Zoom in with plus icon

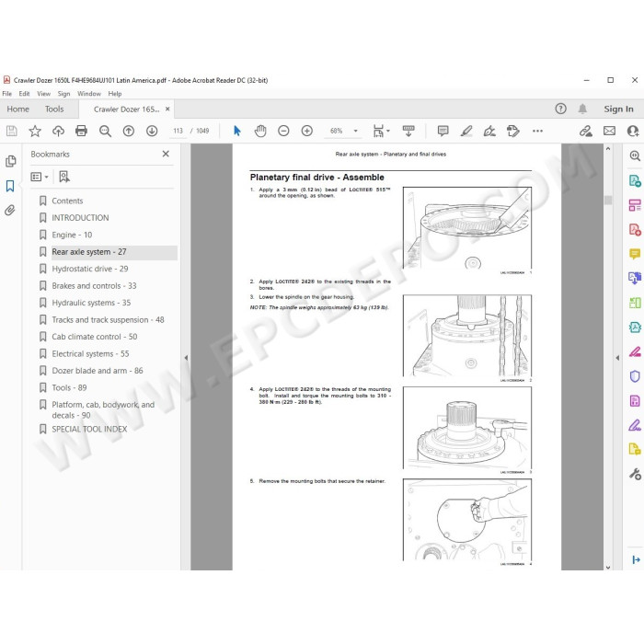[306, 131]
